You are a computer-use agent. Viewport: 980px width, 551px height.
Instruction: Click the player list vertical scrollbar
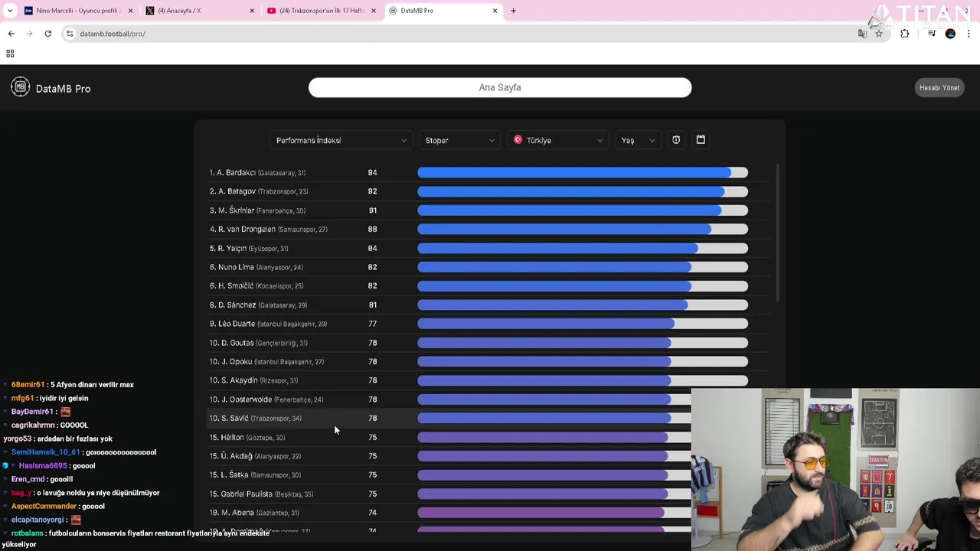[x=777, y=232]
